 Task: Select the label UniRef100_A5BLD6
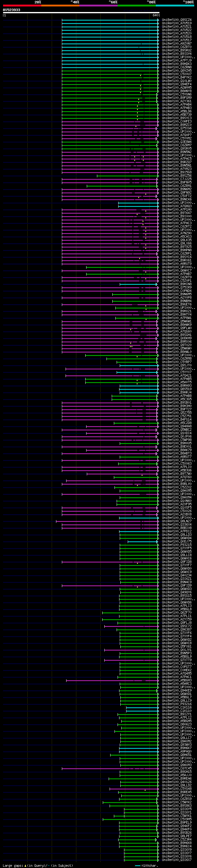176,111
